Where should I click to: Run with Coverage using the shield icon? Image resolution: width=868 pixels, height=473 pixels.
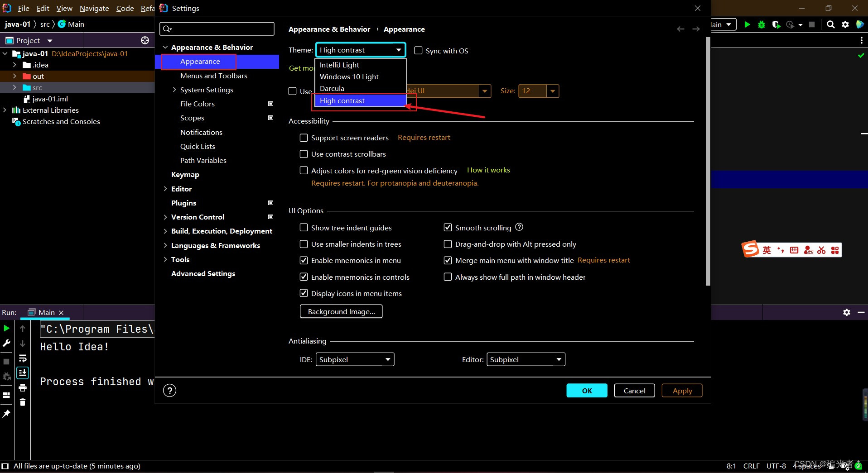tap(776, 24)
